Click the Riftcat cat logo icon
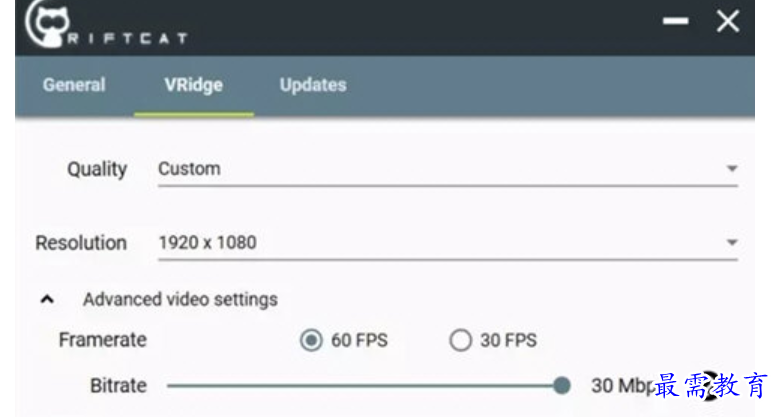 click(47, 24)
